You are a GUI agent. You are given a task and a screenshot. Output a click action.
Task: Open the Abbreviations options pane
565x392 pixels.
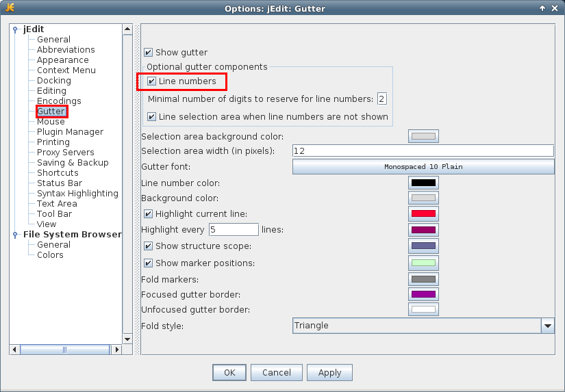point(66,50)
